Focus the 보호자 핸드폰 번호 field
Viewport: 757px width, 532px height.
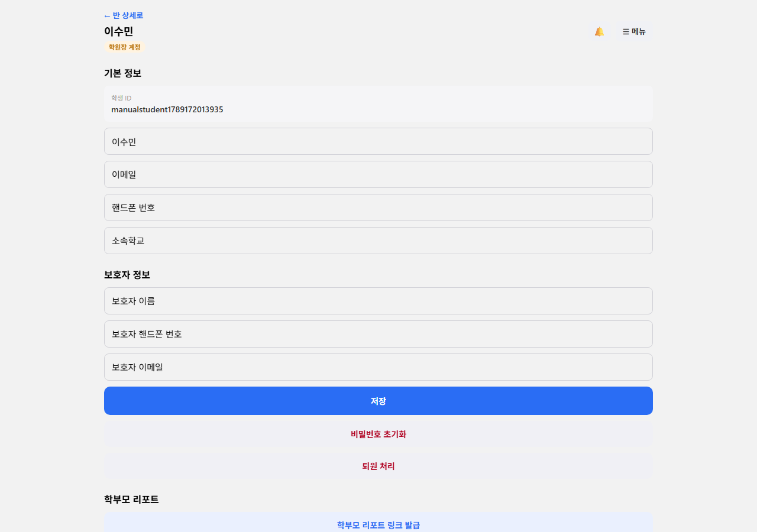coord(378,334)
